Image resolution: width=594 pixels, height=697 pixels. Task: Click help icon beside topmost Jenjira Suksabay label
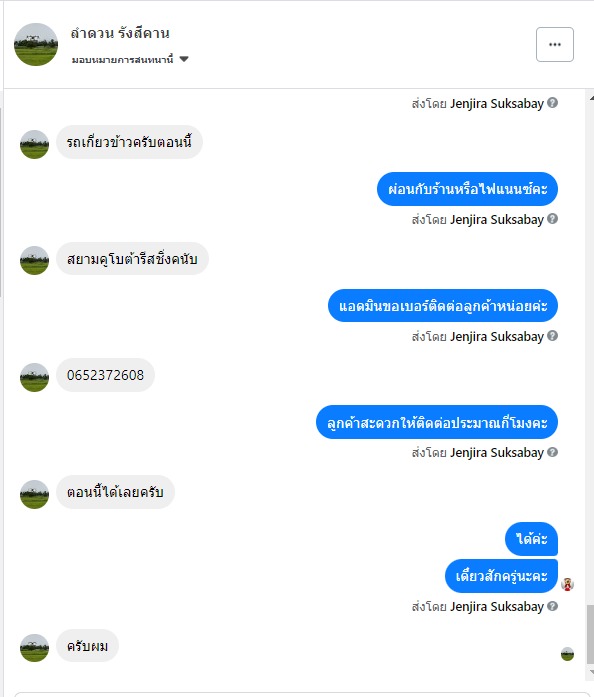click(552, 103)
